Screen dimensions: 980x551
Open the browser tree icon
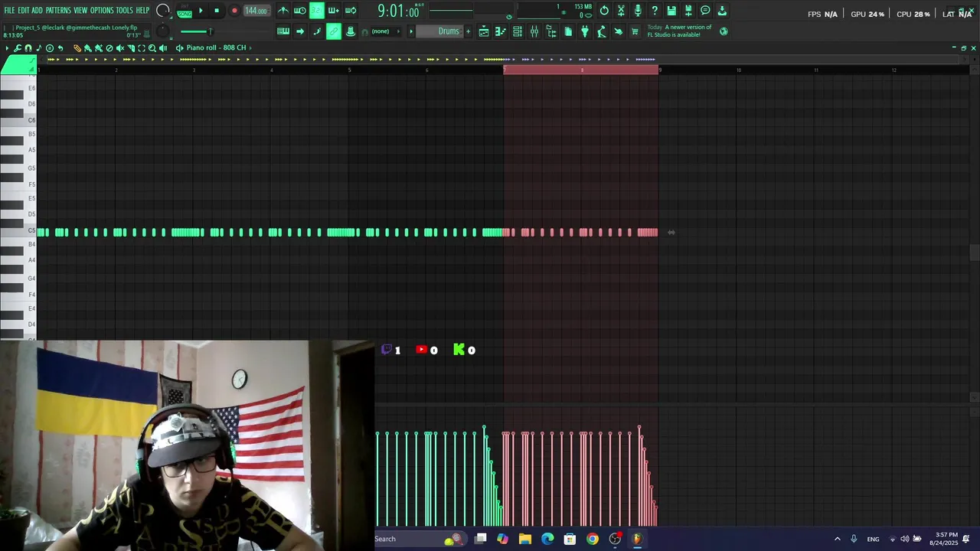tap(551, 31)
